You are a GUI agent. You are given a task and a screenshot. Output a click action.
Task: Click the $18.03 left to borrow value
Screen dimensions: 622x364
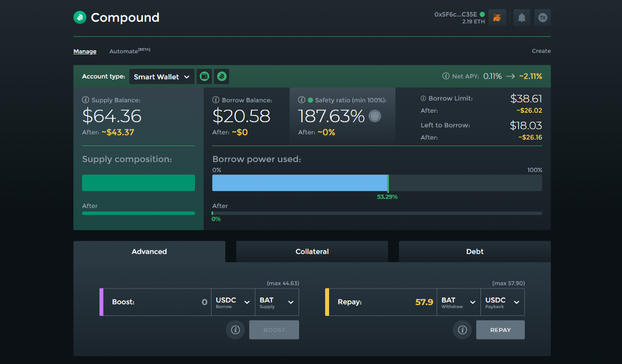pyautogui.click(x=526, y=125)
